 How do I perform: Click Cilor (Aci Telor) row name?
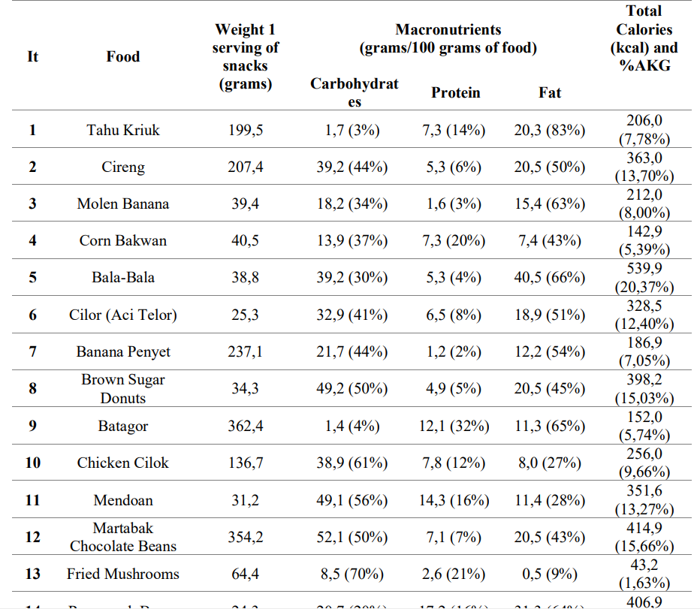point(122,315)
